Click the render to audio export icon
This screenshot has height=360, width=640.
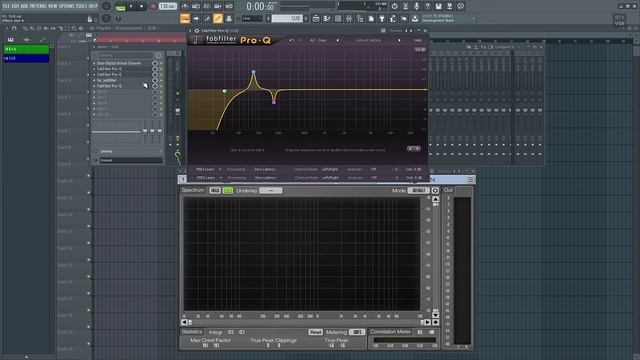[x=449, y=7]
